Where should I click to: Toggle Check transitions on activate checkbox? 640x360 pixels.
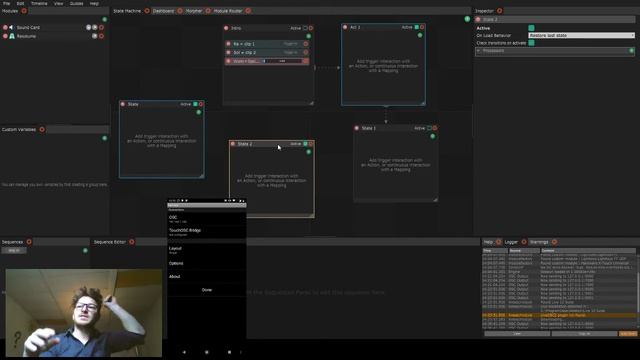531,42
